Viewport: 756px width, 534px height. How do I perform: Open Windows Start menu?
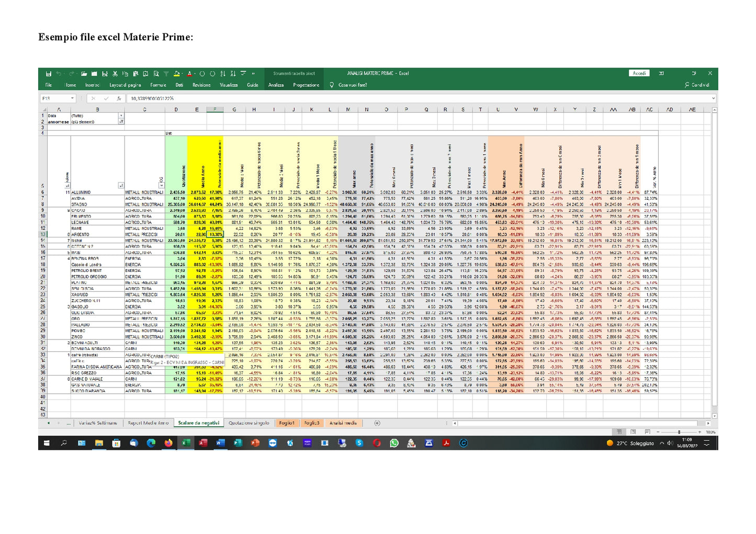(47, 443)
